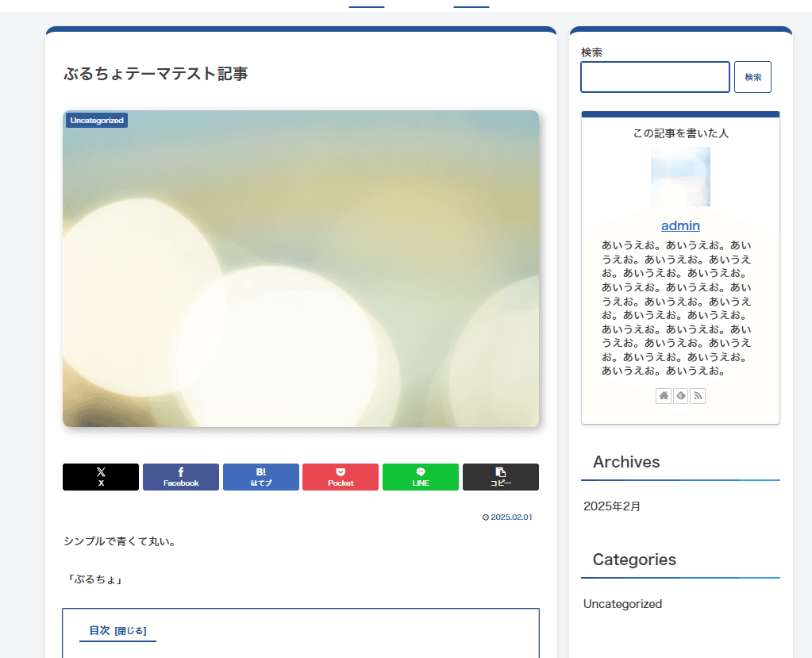The height and width of the screenshot is (658, 812).
Task: Open the admin author profile link
Action: [x=680, y=225]
